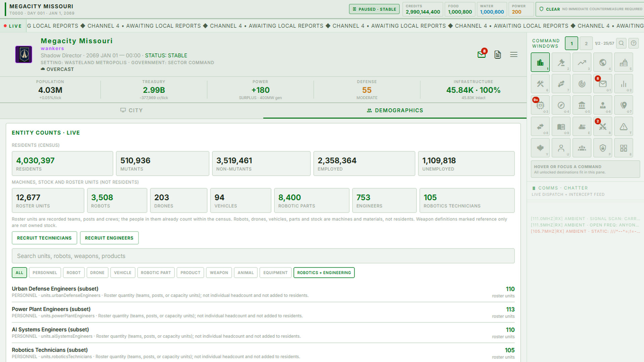644x362 pixels.
Task: Open the tank command window
Action: point(582,127)
